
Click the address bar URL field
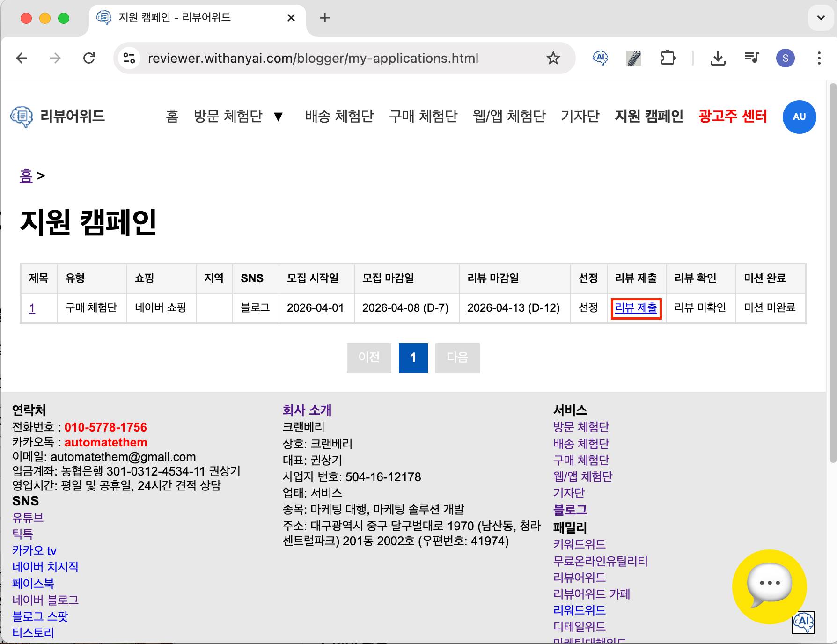(313, 58)
